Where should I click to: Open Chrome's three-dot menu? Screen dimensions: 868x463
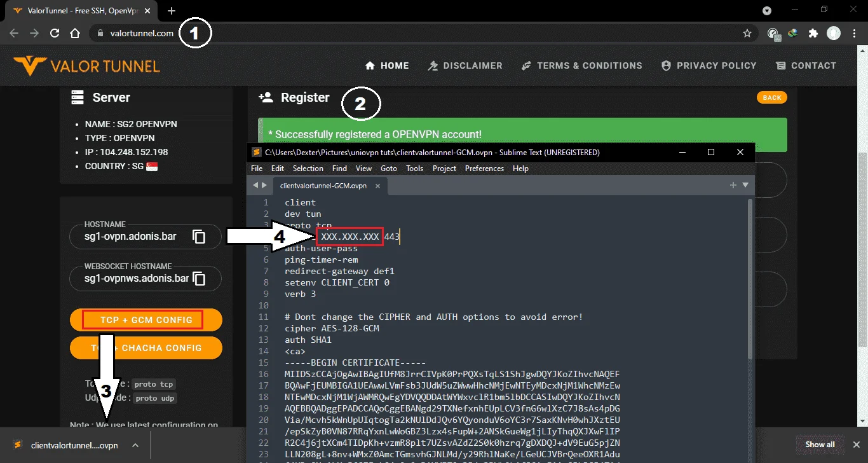[853, 34]
